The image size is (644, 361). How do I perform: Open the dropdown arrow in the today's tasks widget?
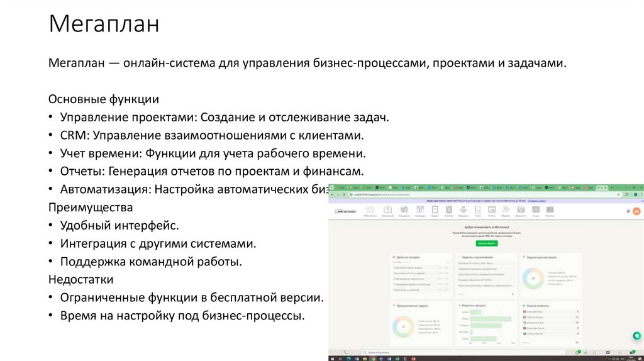click(448, 262)
